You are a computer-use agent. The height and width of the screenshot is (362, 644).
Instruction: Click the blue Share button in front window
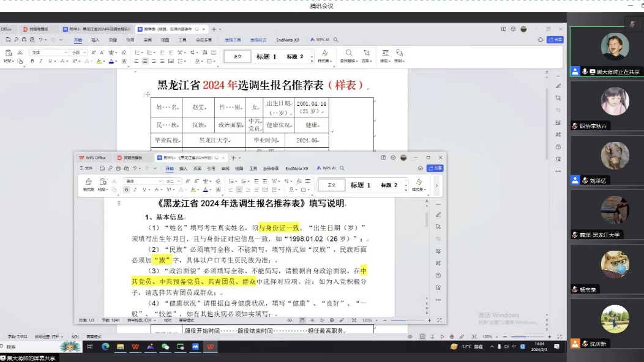tap(435, 168)
